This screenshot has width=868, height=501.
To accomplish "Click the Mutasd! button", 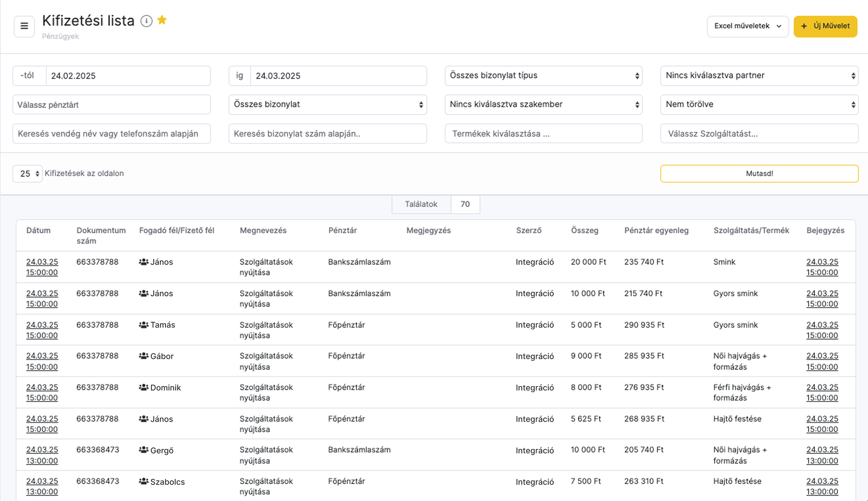I will point(759,174).
